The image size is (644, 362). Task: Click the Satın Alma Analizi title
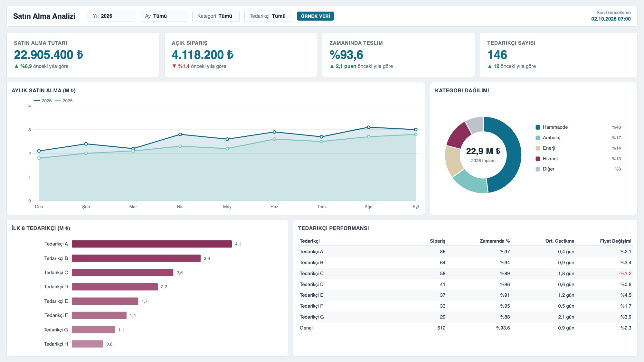(44, 16)
